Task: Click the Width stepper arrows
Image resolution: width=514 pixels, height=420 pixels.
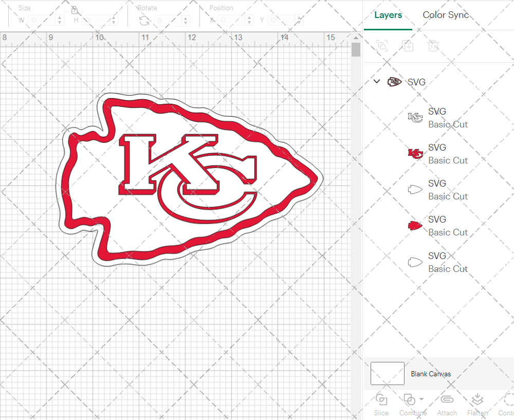Action: point(60,21)
